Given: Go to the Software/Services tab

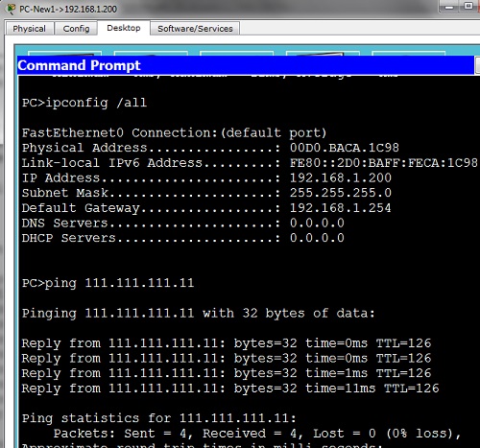Looking at the screenshot, I should click(195, 29).
